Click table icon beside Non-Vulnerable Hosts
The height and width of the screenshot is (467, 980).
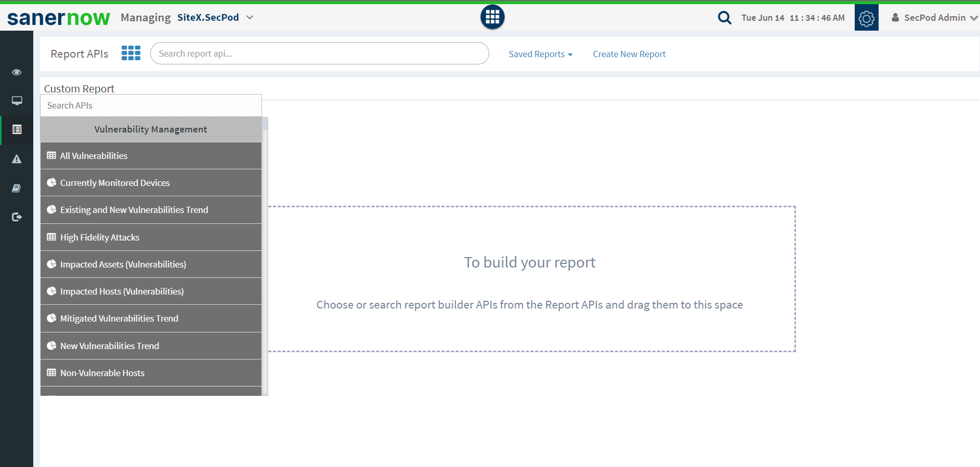click(51, 372)
